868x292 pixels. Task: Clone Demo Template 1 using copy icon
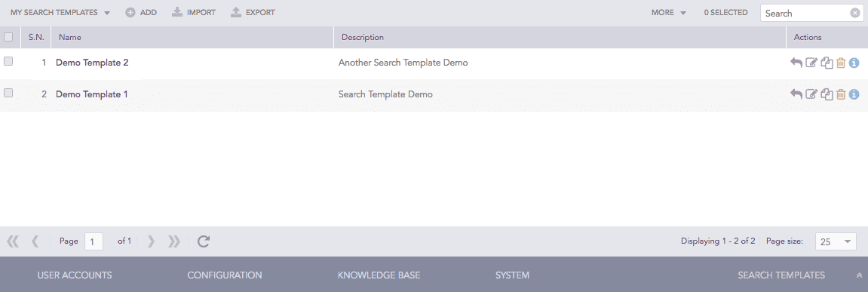click(x=827, y=94)
